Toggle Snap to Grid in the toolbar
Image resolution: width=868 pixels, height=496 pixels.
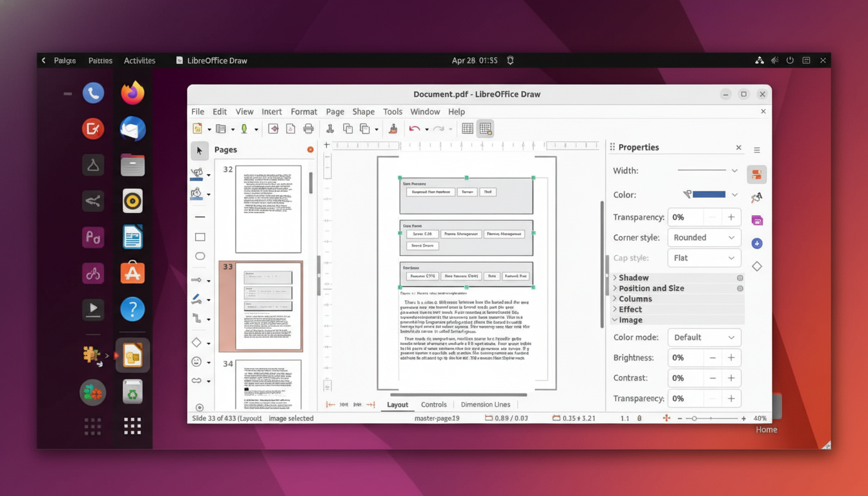point(486,128)
